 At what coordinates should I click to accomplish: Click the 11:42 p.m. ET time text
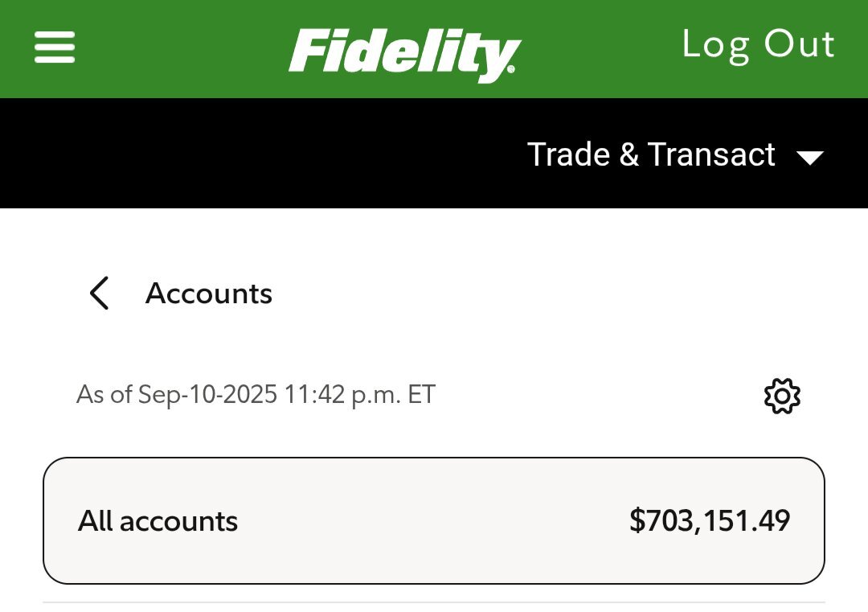(x=359, y=395)
